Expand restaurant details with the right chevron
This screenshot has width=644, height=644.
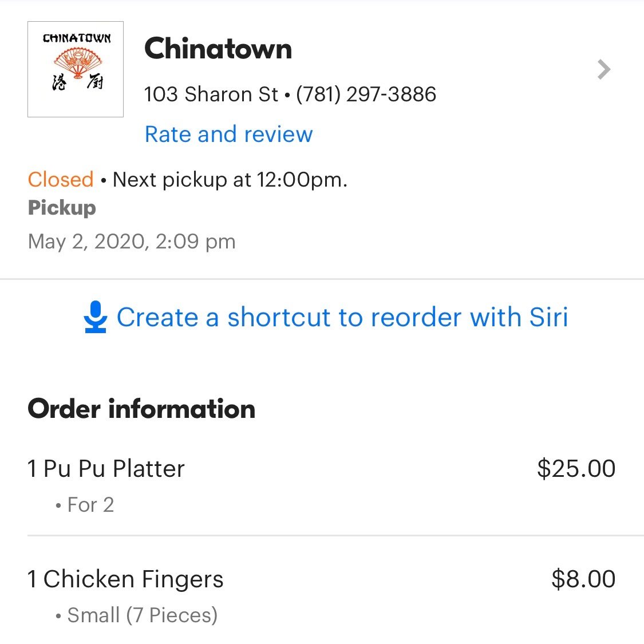603,70
